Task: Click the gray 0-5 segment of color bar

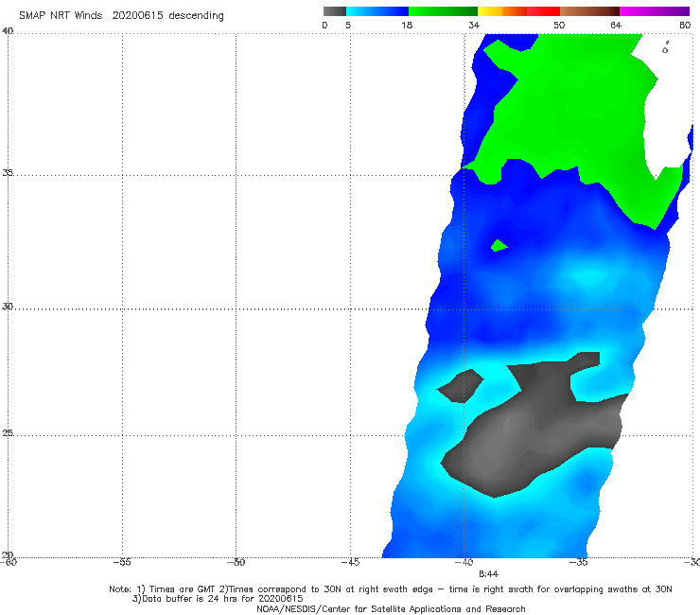Action: [x=334, y=11]
